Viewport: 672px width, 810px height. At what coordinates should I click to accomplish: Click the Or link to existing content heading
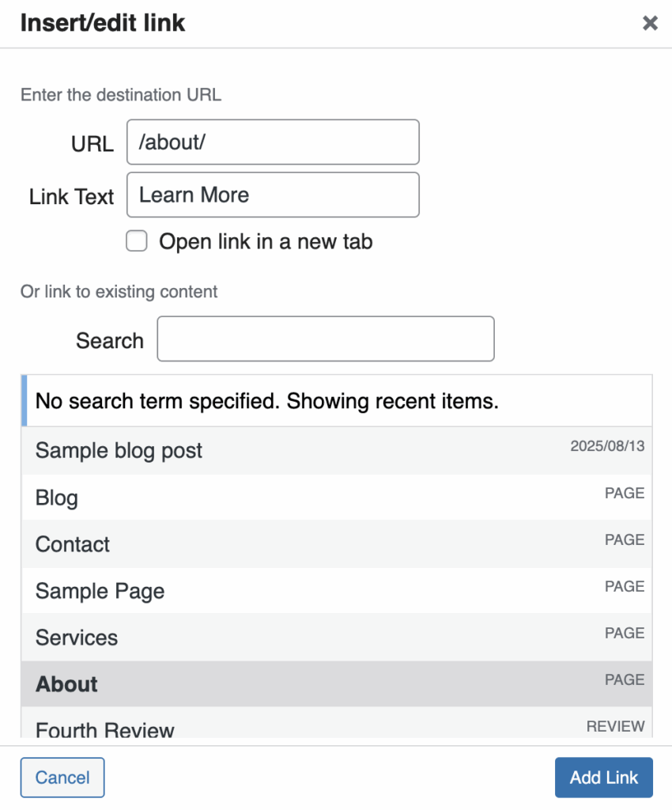pos(119,292)
